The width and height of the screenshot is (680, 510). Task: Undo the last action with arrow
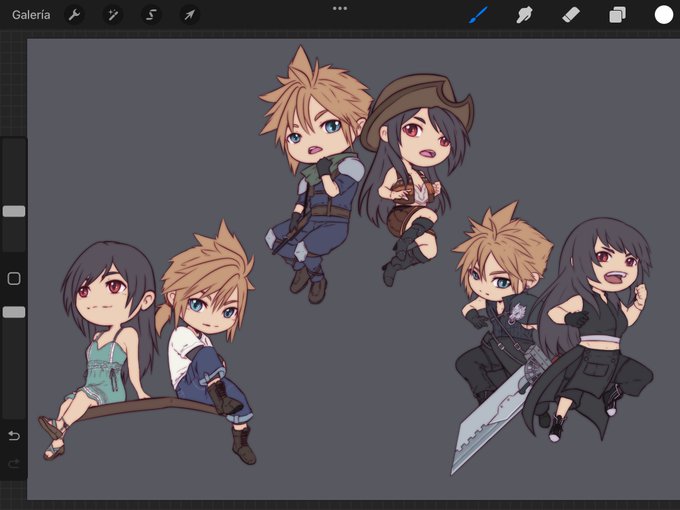tap(14, 435)
